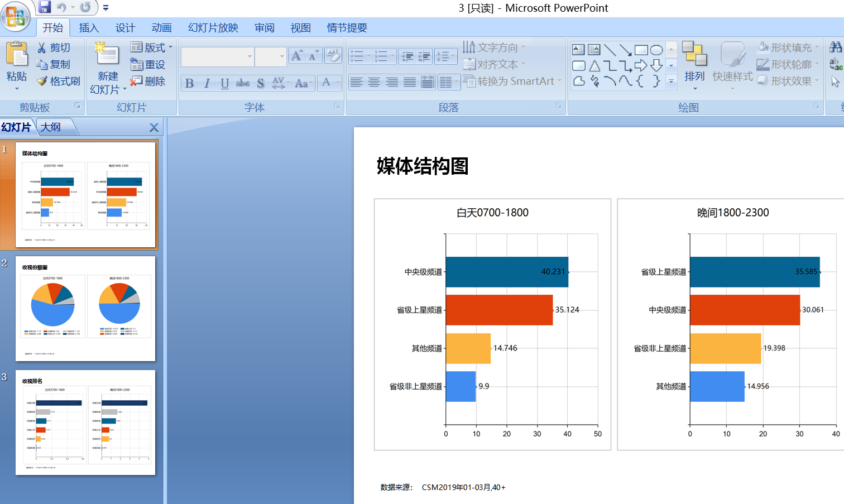Switch to the Outline (大纲) pane tab
This screenshot has width=844, height=504.
(x=51, y=127)
